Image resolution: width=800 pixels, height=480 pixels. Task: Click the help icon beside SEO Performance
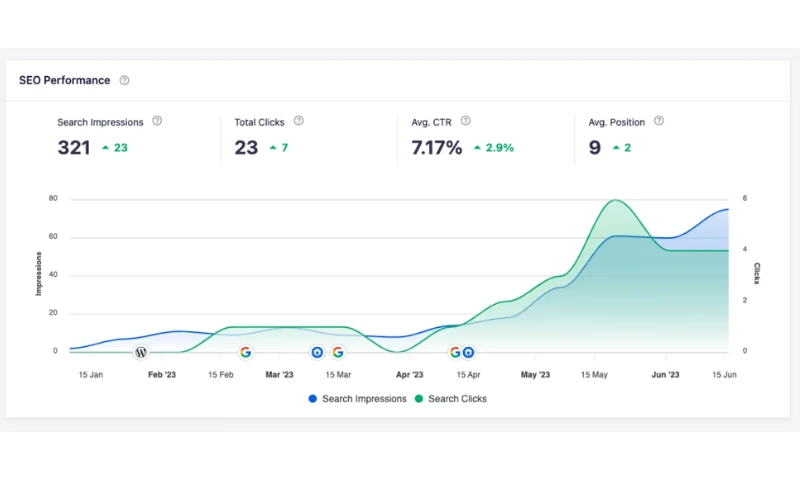[x=124, y=80]
